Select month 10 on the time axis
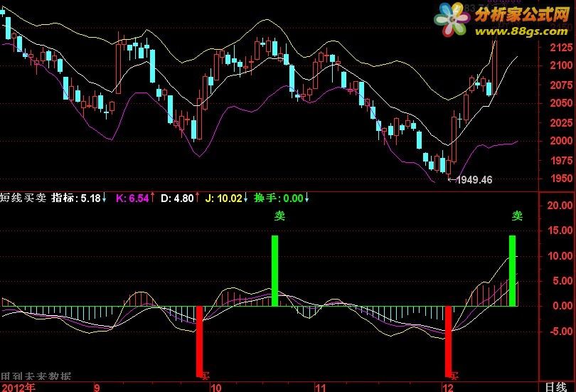The width and height of the screenshot is (576, 392). (216, 388)
